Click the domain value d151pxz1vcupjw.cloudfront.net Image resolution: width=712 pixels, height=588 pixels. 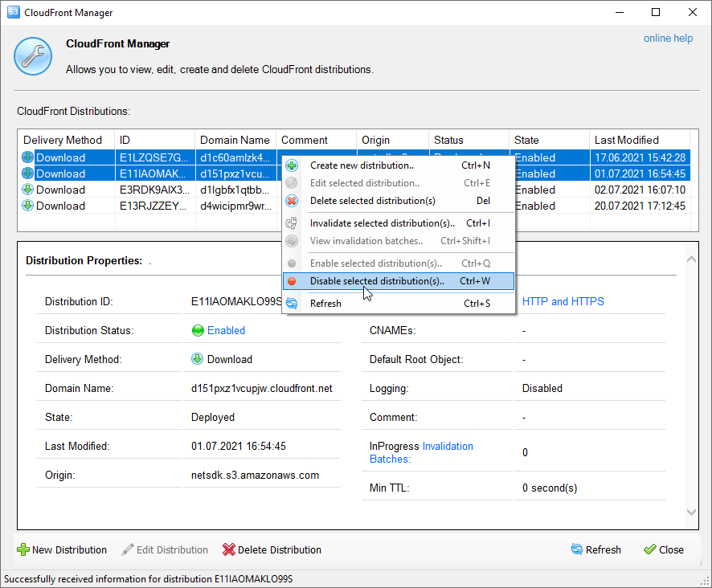[x=261, y=388]
